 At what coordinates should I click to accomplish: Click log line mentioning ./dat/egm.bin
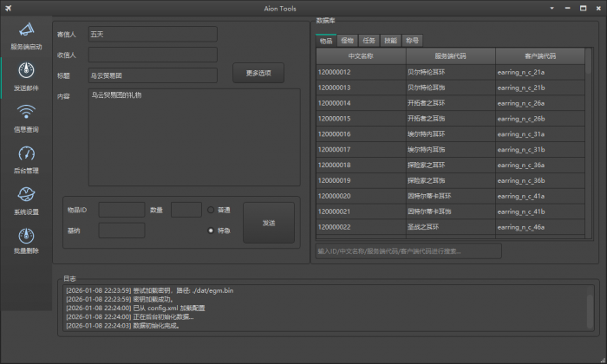coord(150,290)
